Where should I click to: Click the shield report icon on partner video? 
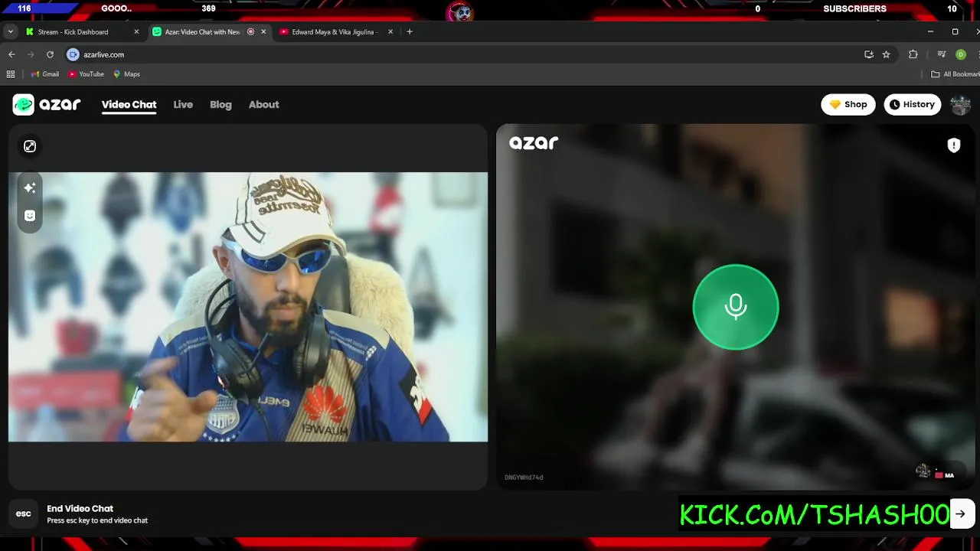click(954, 145)
